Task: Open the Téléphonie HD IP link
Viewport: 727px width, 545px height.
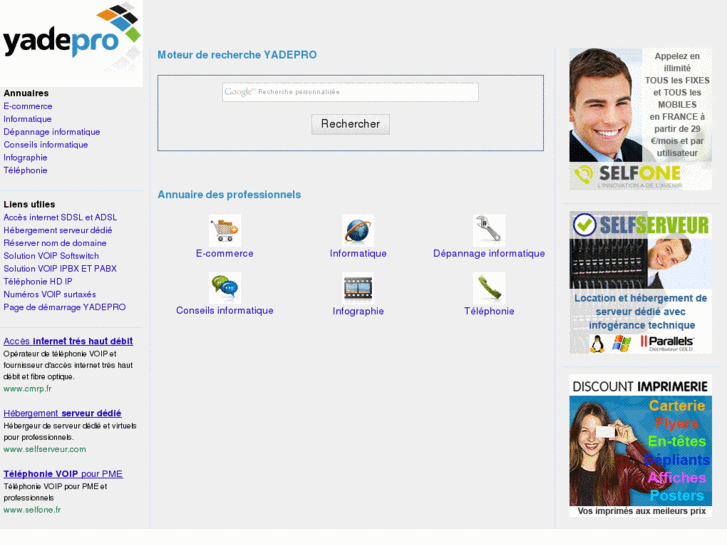Action: pos(38,282)
